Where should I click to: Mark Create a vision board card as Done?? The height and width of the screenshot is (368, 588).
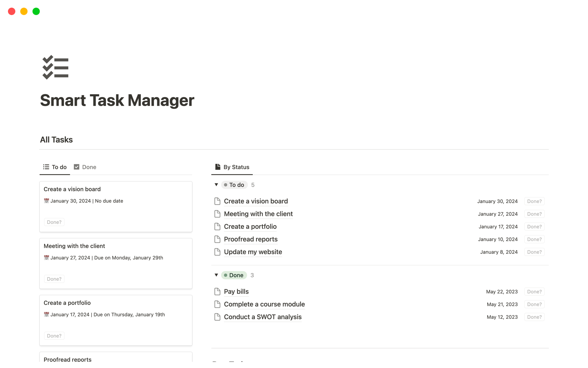point(54,222)
